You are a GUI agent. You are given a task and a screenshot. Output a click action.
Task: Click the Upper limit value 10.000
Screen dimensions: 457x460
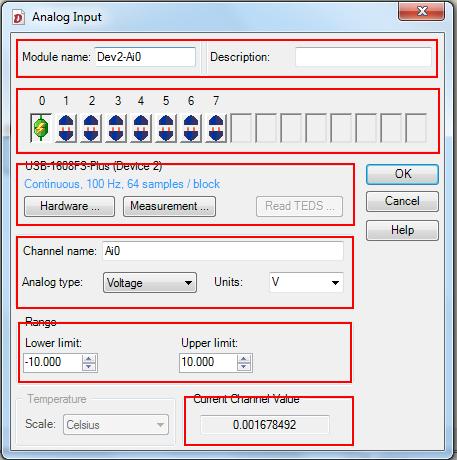208,362
